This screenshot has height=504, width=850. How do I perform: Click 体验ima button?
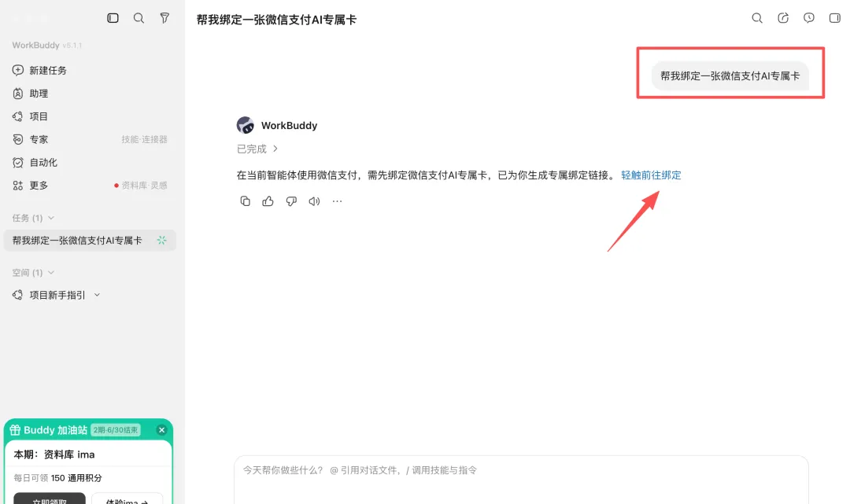pos(127,498)
